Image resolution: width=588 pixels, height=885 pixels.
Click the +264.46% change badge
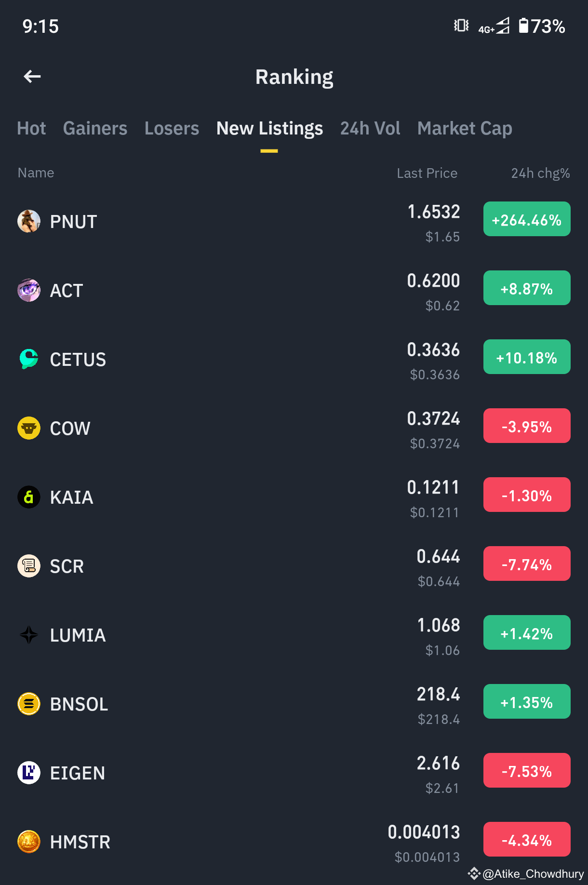(527, 219)
